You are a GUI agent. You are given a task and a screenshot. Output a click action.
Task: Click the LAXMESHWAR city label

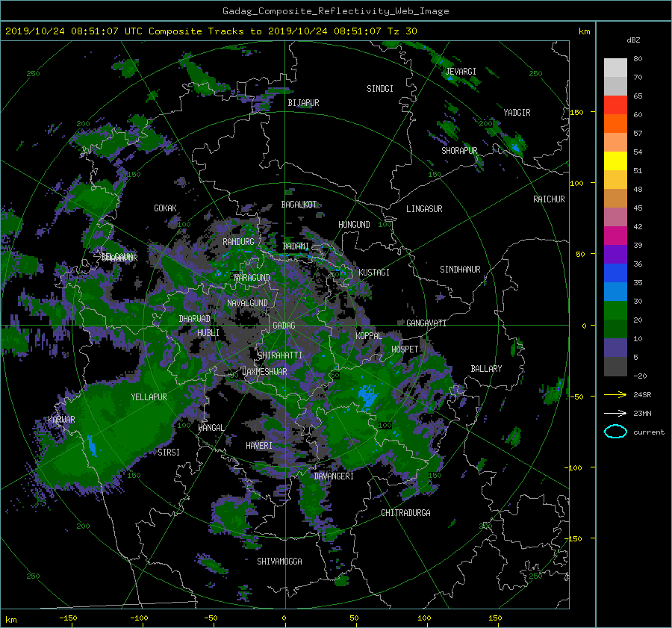coord(264,372)
